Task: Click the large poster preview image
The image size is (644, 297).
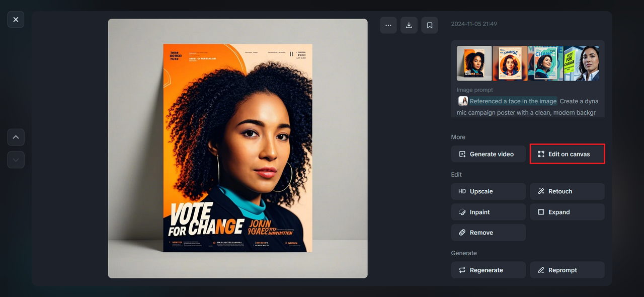Action: [237, 148]
